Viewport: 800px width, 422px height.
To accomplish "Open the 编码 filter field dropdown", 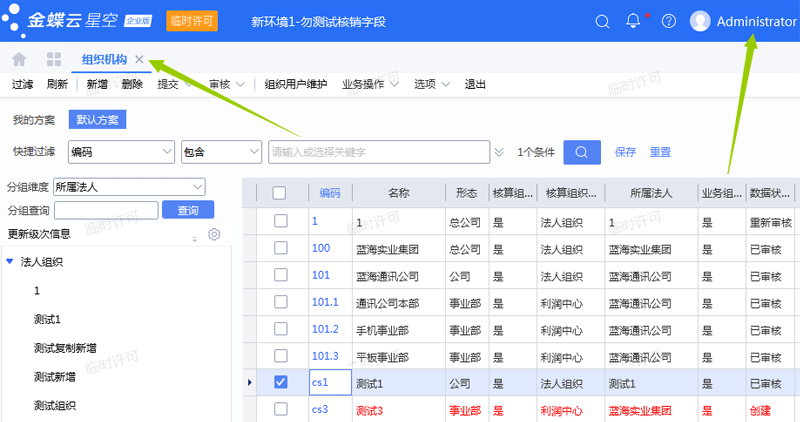I will coord(121,152).
